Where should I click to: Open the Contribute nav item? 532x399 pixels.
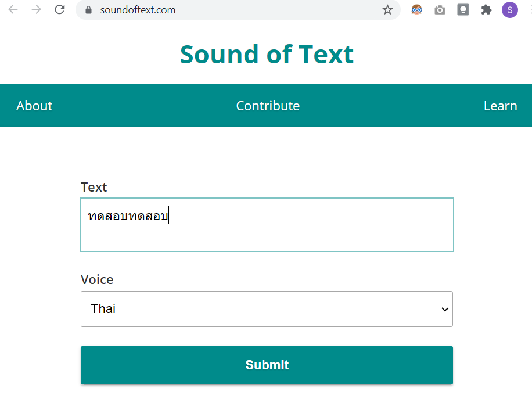(268, 106)
